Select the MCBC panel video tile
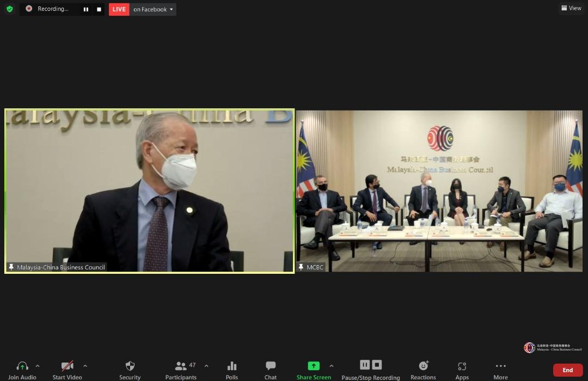588x381 pixels. tap(439, 190)
